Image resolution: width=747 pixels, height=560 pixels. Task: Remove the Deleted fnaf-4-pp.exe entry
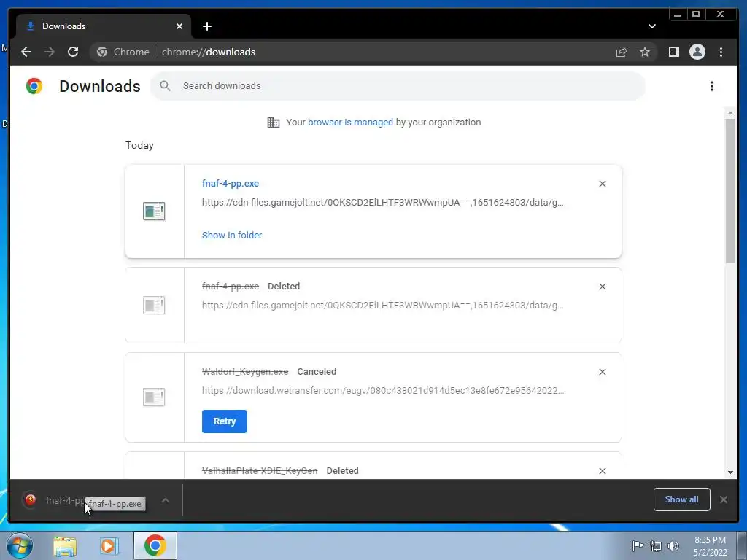[x=602, y=287]
